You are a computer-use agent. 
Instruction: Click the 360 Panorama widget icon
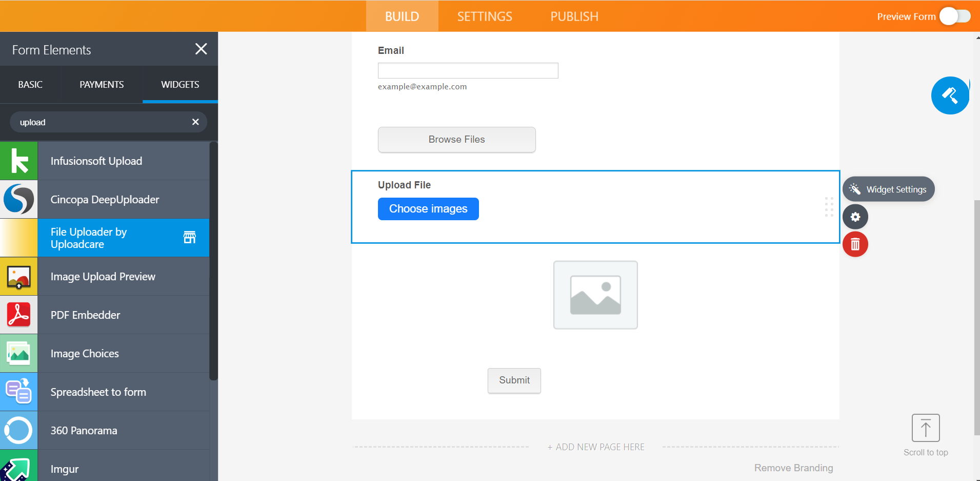coord(19,430)
